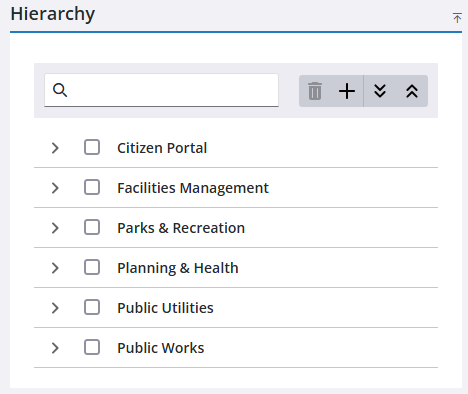This screenshot has width=468, height=394.
Task: Expand the Planning & Health node
Action: pyautogui.click(x=55, y=268)
